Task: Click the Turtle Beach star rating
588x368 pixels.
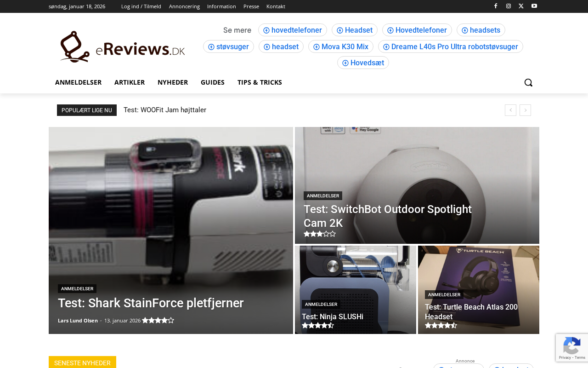Action: (441, 326)
